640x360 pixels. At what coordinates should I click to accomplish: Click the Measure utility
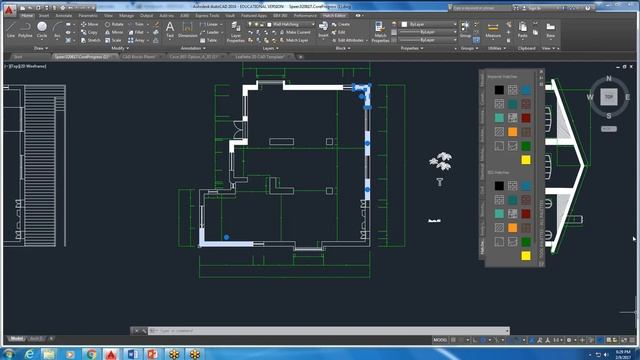493,30
